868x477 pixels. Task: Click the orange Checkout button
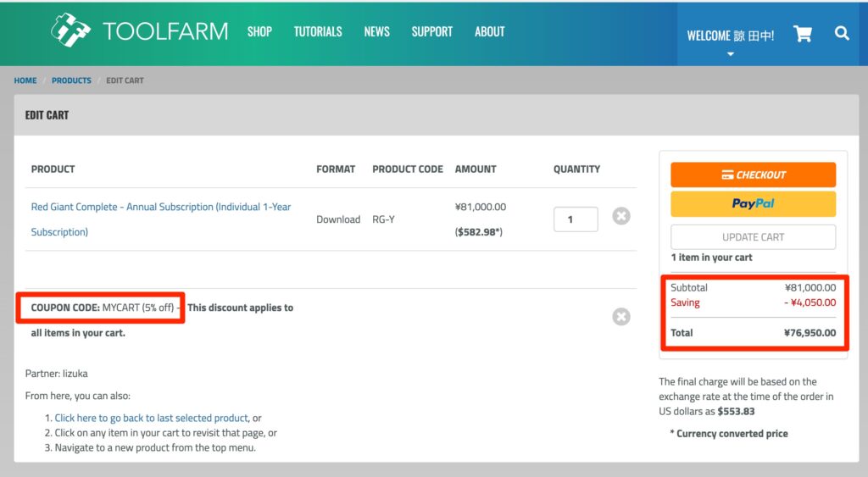[754, 175]
